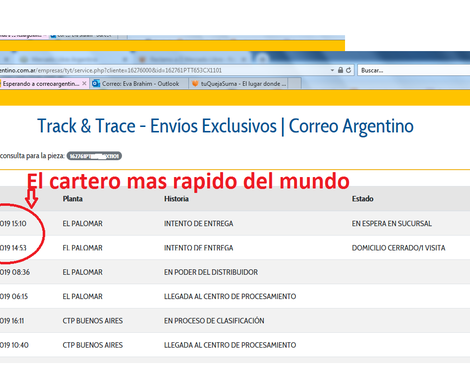
Task: Click 'EL PALOMAR' in the 14:53 row
Action: point(83,248)
